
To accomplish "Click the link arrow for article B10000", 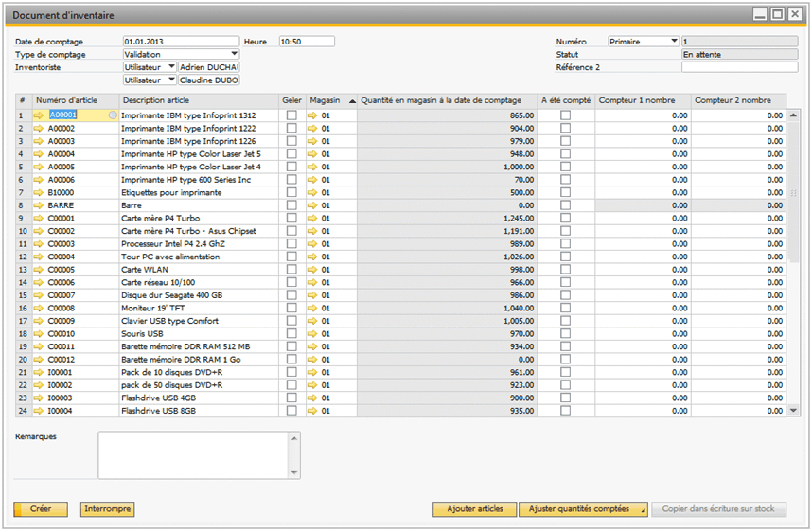I will click(x=39, y=192).
